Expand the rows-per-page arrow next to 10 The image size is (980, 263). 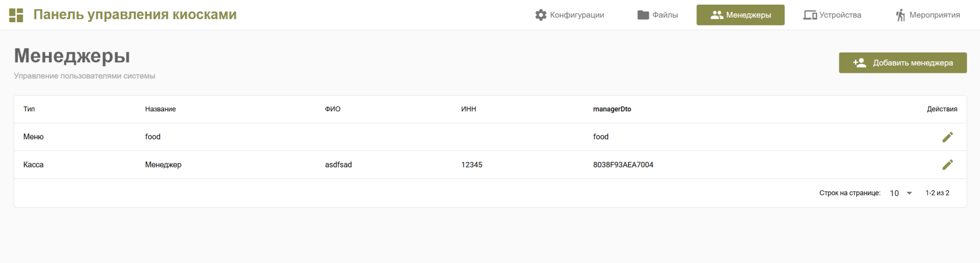pyautogui.click(x=909, y=193)
